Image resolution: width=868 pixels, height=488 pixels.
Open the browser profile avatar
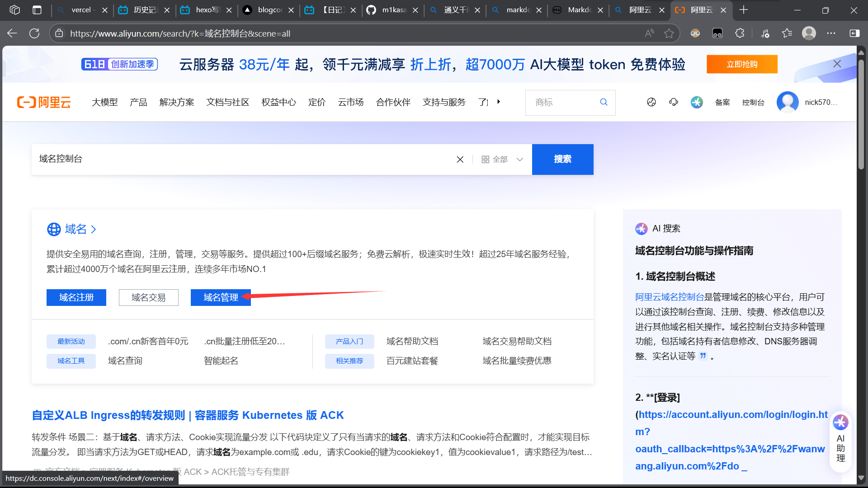tap(809, 33)
